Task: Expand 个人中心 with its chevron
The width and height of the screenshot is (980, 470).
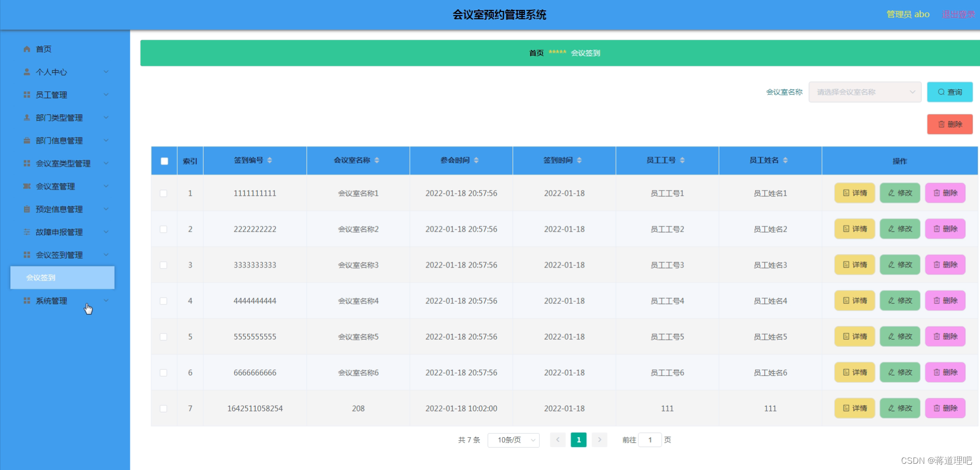Action: pos(106,72)
